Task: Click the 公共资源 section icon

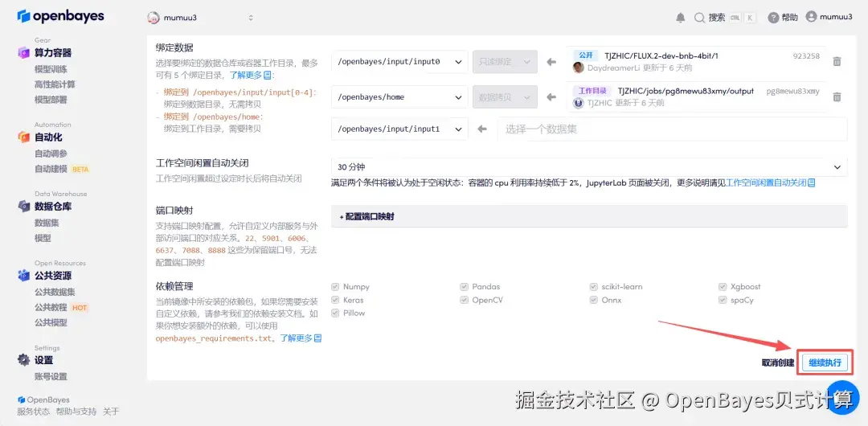Action: click(x=23, y=276)
